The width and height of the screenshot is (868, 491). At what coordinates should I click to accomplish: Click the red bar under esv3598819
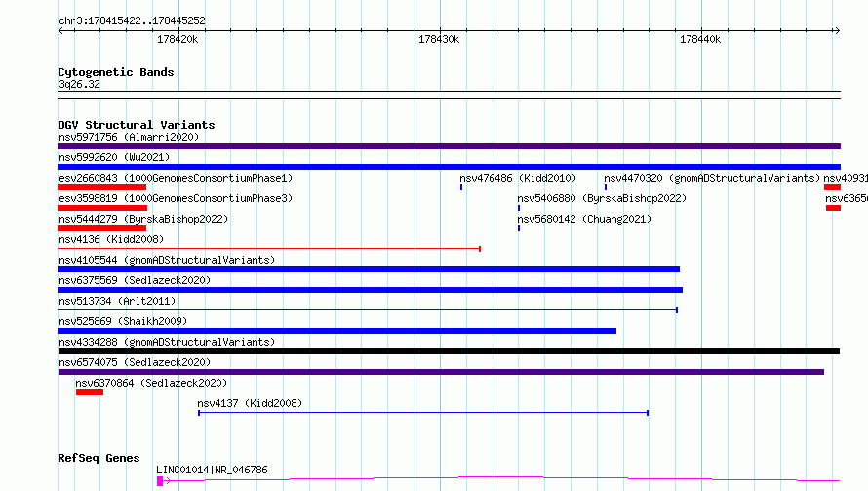102,208
